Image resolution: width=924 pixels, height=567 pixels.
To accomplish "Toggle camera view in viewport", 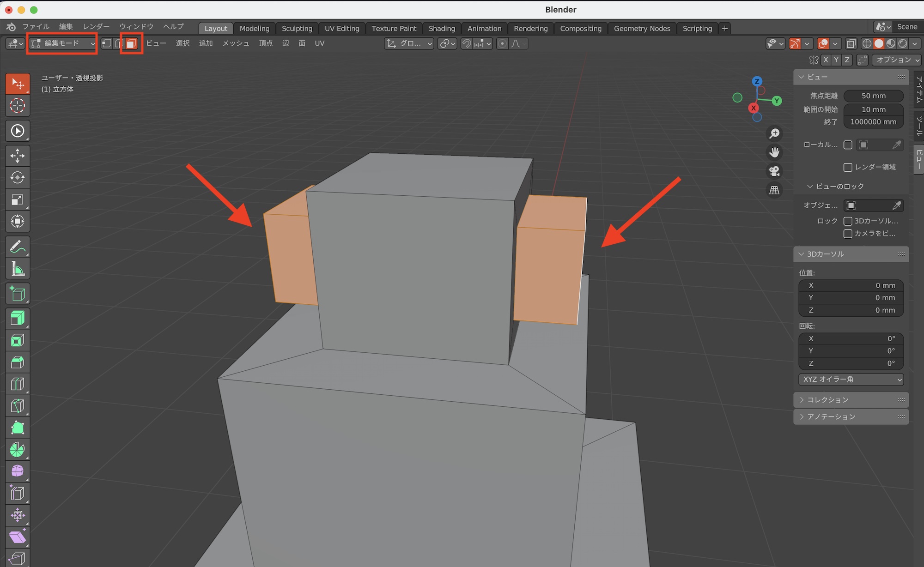I will [x=774, y=171].
